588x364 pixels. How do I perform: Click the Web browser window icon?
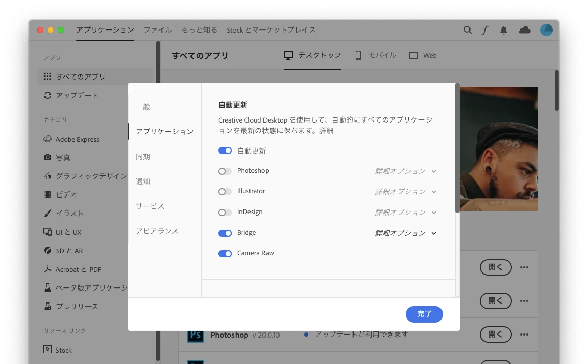click(x=413, y=55)
